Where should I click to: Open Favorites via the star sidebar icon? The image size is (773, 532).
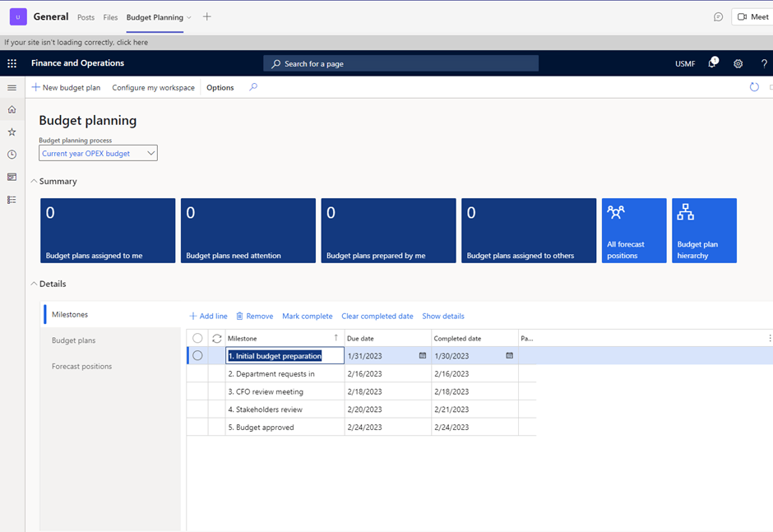tap(12, 132)
